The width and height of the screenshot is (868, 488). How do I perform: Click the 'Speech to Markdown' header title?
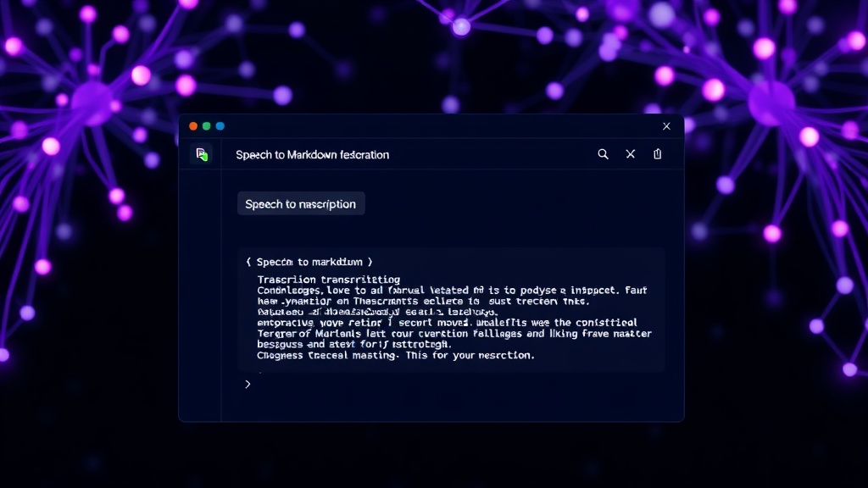coord(312,155)
